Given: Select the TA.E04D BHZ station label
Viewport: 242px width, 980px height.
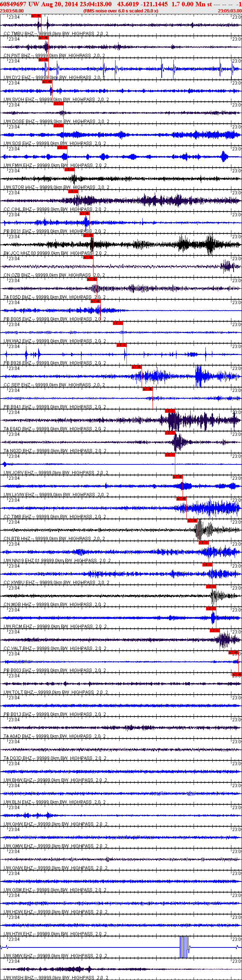Looking at the screenshot, I should (55, 429).
